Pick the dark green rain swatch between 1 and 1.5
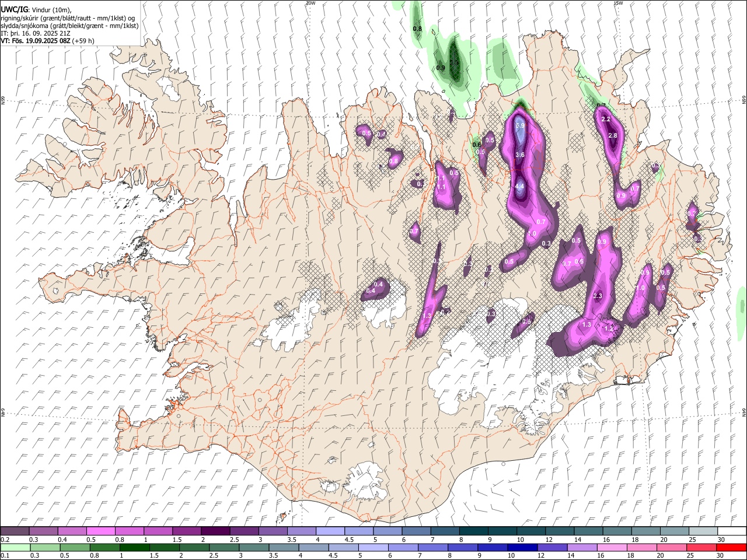This screenshot has width=747, height=560. point(135,547)
